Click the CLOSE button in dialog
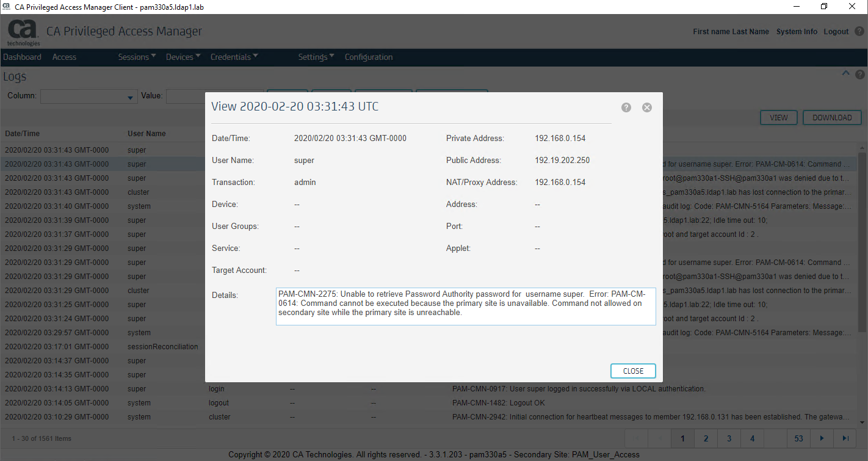868x461 pixels. click(633, 371)
